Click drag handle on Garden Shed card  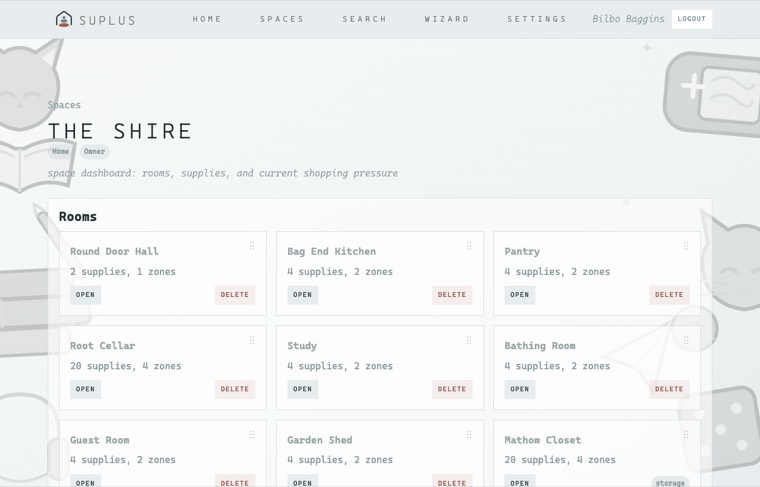click(469, 435)
